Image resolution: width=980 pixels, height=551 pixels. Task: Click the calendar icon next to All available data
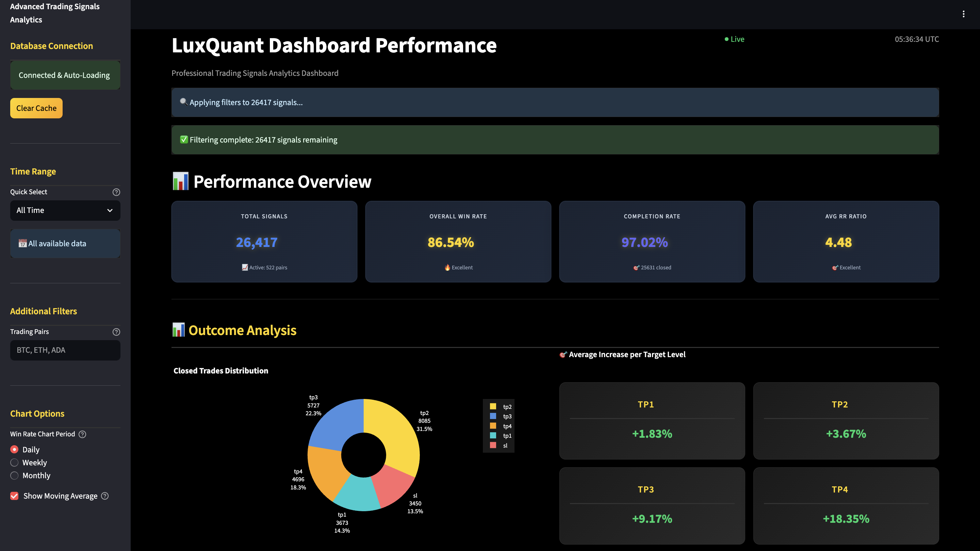23,244
